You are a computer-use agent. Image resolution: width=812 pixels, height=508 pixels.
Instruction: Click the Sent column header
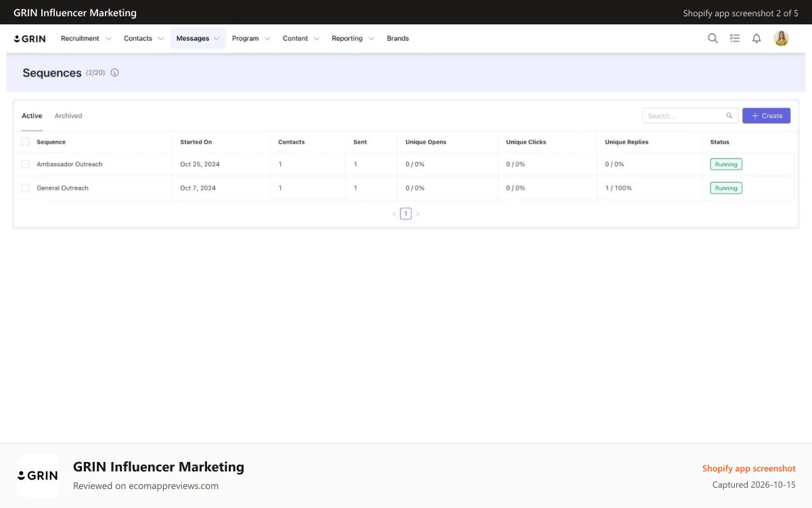pyautogui.click(x=360, y=142)
